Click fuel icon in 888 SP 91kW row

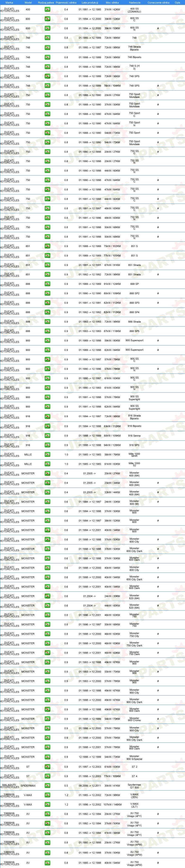[x=47, y=284]
